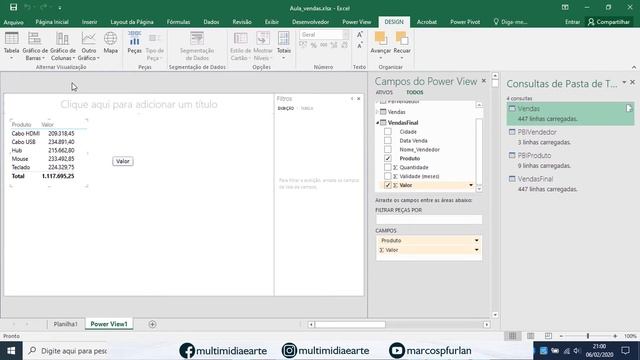This screenshot has height=360, width=640.
Task: Click the Peças tiles icon
Action: click(x=134, y=38)
